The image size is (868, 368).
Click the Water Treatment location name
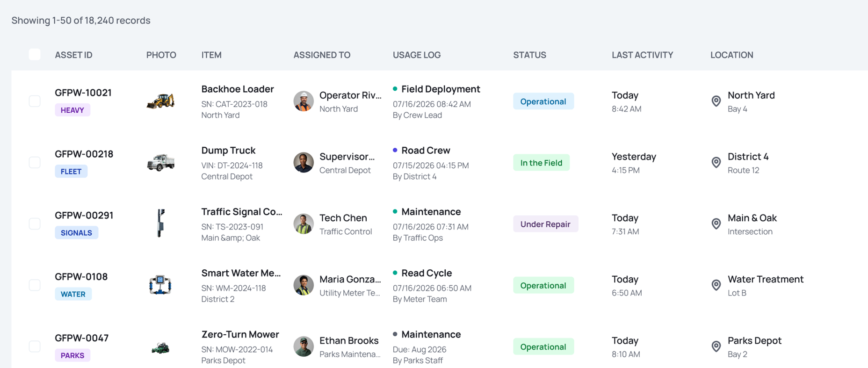pos(766,279)
